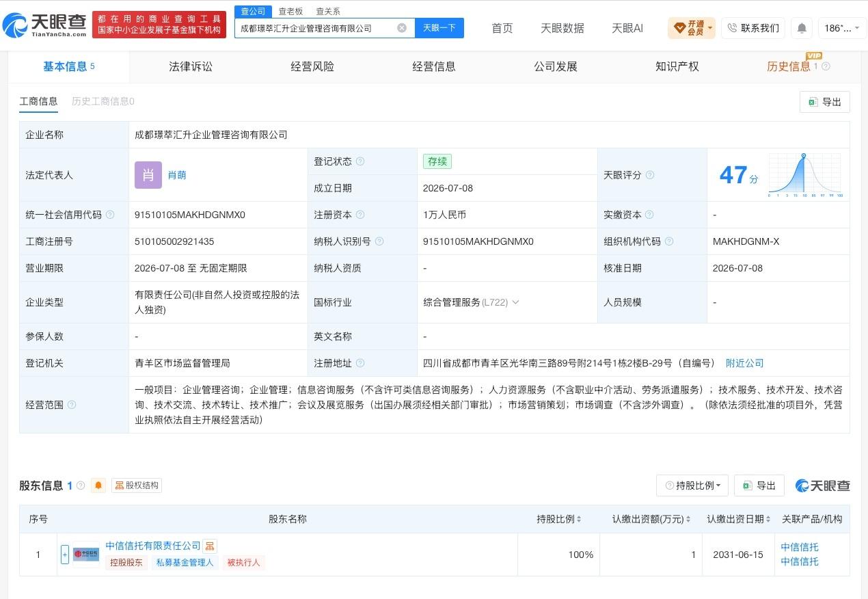Show help icon next to 注册资本
Image resolution: width=868 pixels, height=599 pixels.
tap(360, 215)
